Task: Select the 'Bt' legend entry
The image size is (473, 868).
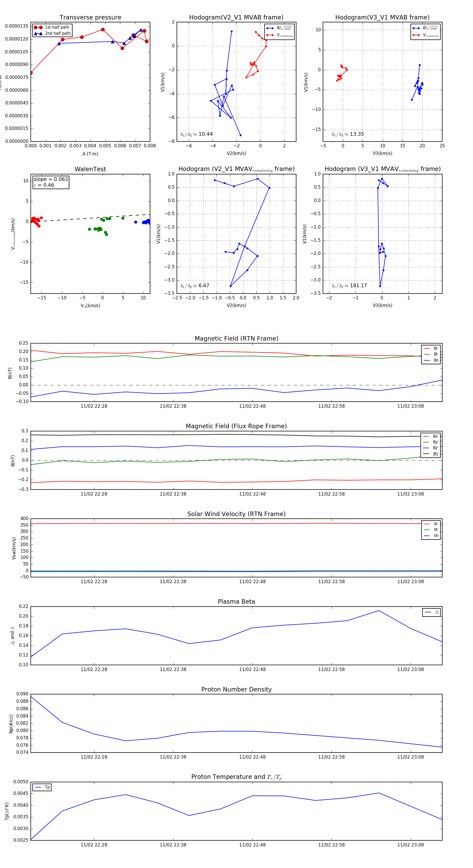Action: (431, 354)
